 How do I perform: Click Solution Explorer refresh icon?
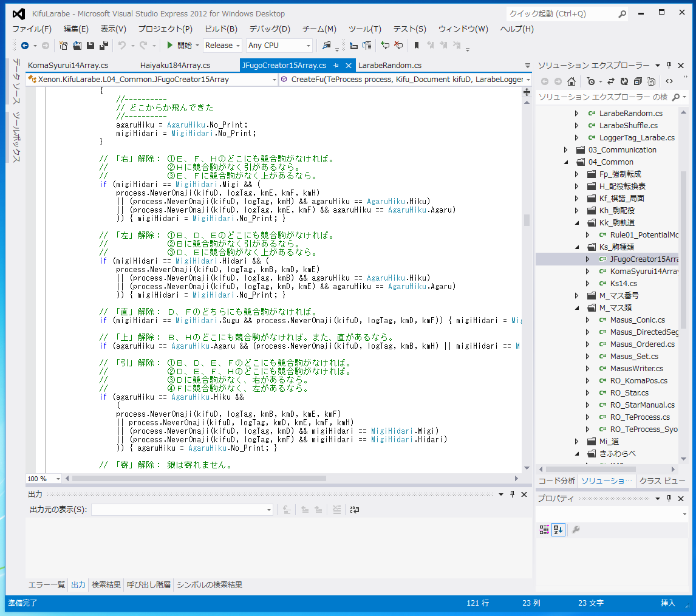(624, 81)
